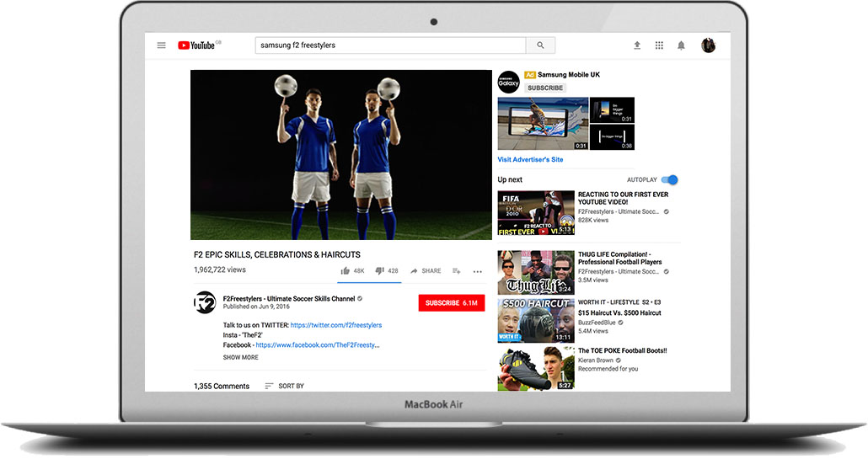Image resolution: width=868 pixels, height=459 pixels.
Task: Open FIFA First Ever video thumbnail
Action: (x=536, y=213)
